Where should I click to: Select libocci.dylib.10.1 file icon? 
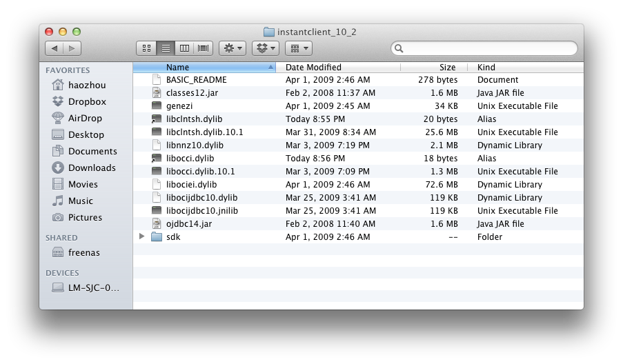[157, 171]
